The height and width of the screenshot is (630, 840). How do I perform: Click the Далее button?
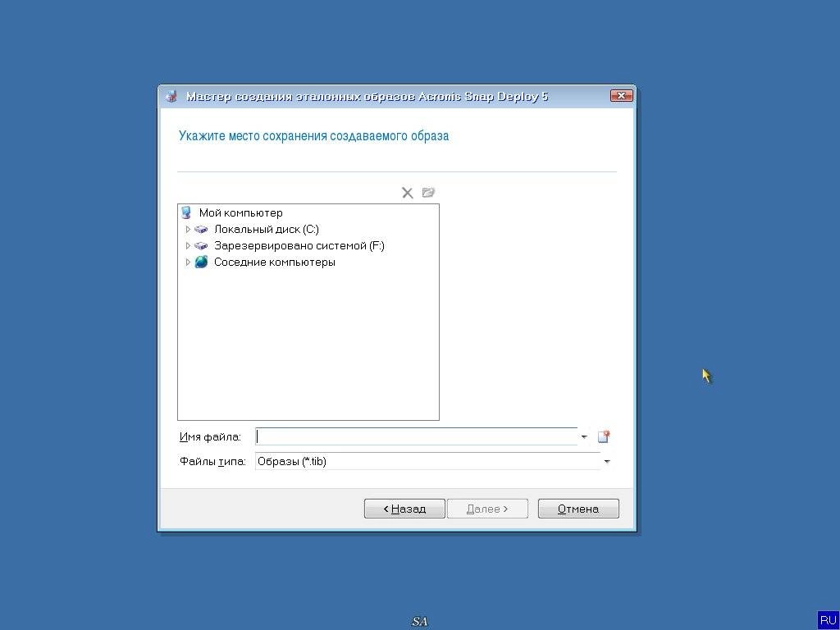[x=487, y=509]
